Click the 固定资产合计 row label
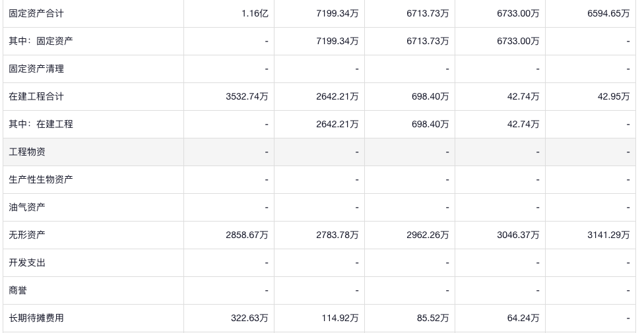Screen dimensions: 644x333 click(x=36, y=13)
